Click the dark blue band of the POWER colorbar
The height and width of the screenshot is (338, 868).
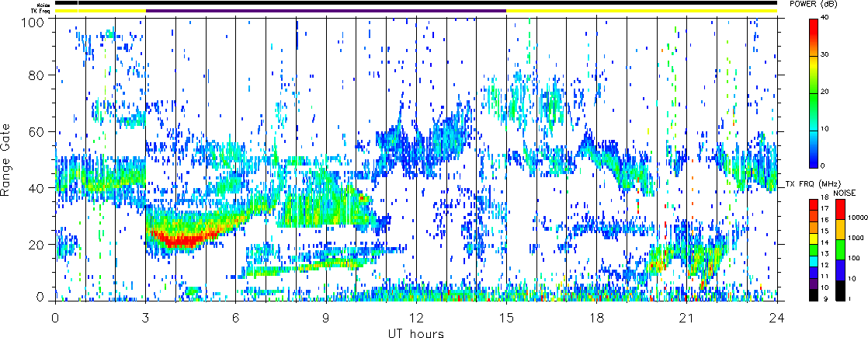814,159
